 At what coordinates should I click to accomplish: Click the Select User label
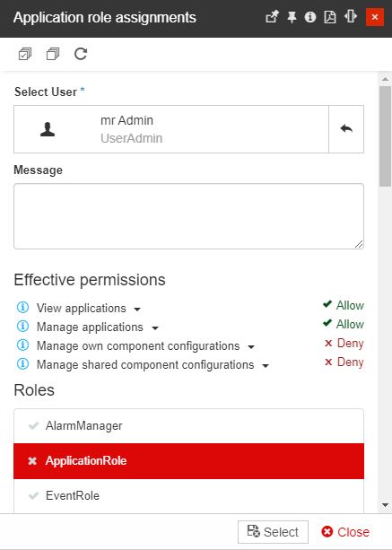coord(46,92)
